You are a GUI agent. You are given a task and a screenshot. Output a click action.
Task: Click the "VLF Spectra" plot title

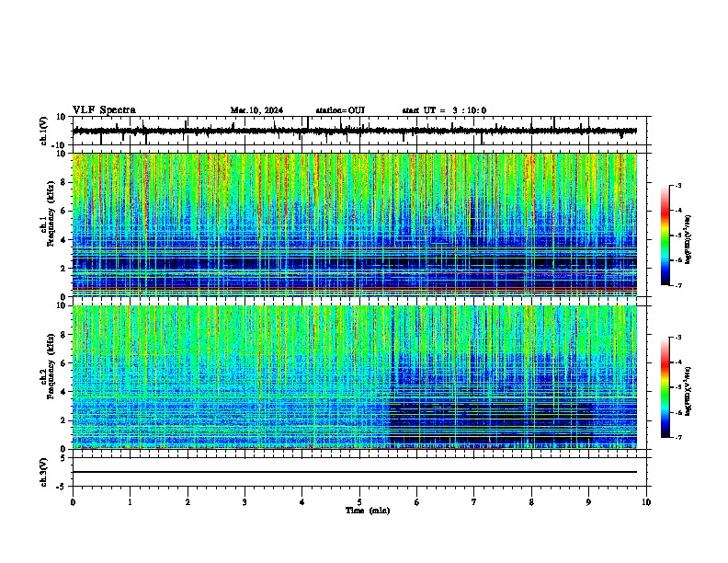click(104, 110)
